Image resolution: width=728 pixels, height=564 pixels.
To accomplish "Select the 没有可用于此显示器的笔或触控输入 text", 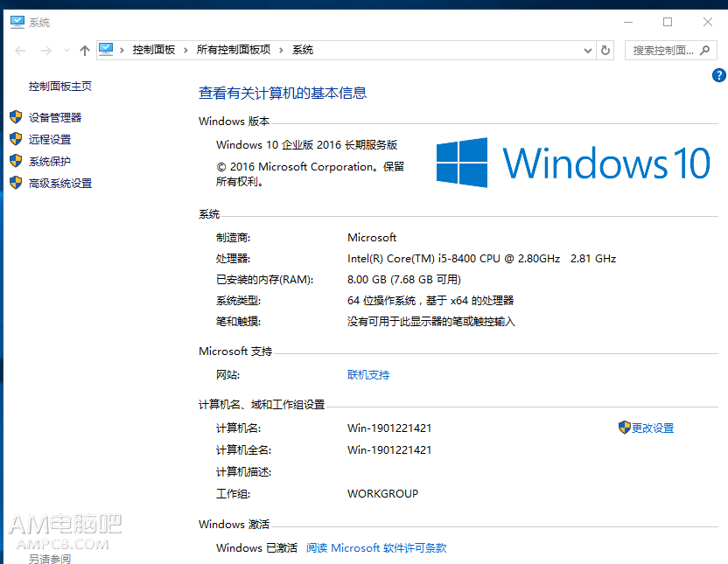I will pyautogui.click(x=431, y=322).
